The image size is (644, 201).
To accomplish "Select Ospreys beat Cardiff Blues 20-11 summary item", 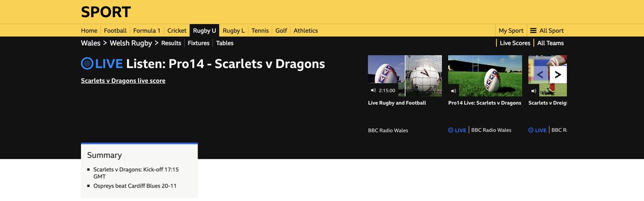I will 135,186.
